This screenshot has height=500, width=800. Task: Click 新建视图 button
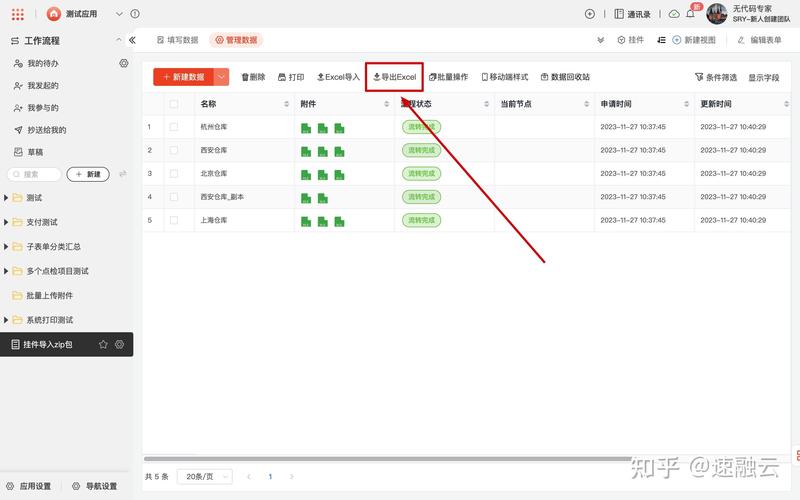(x=694, y=40)
